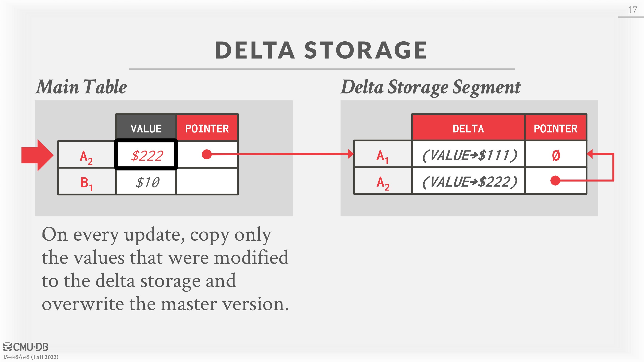
Task: Click the red pointer dot in delta row A2
Action: tap(555, 180)
